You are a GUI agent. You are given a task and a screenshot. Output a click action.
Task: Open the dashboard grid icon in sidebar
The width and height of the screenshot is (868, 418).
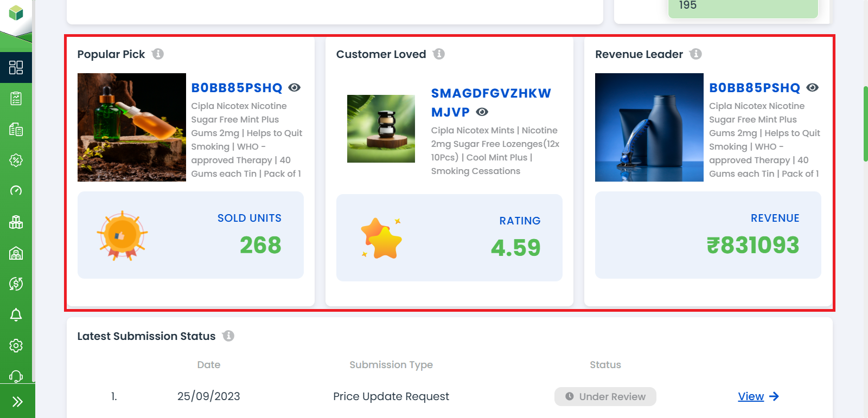click(x=16, y=67)
